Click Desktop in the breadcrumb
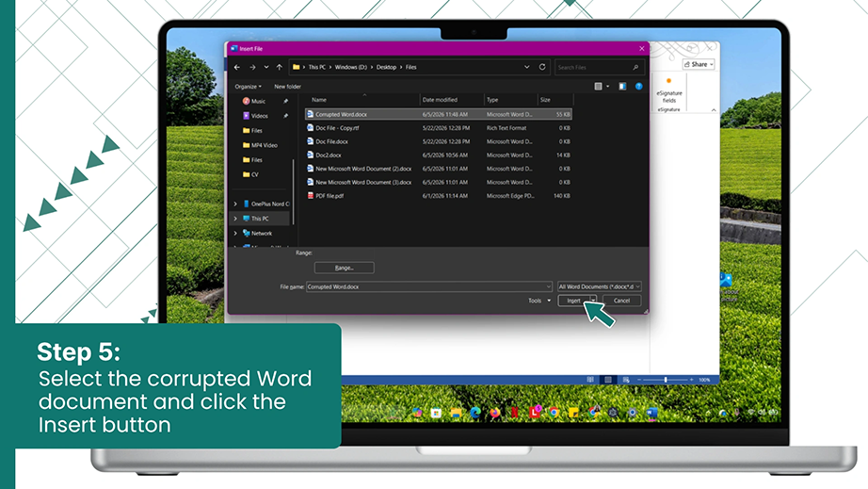868x489 pixels. pos(386,67)
